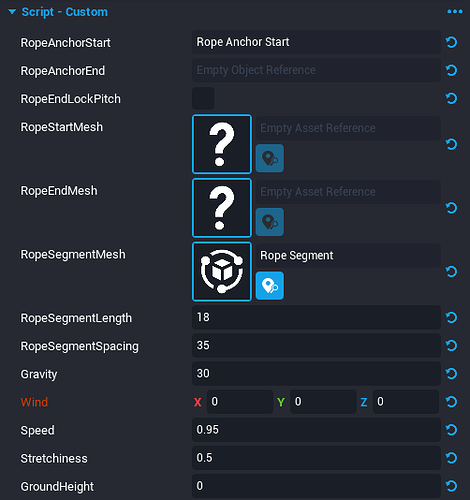Click the GroundHeight value field
This screenshot has width=470, height=500.
pos(316,486)
